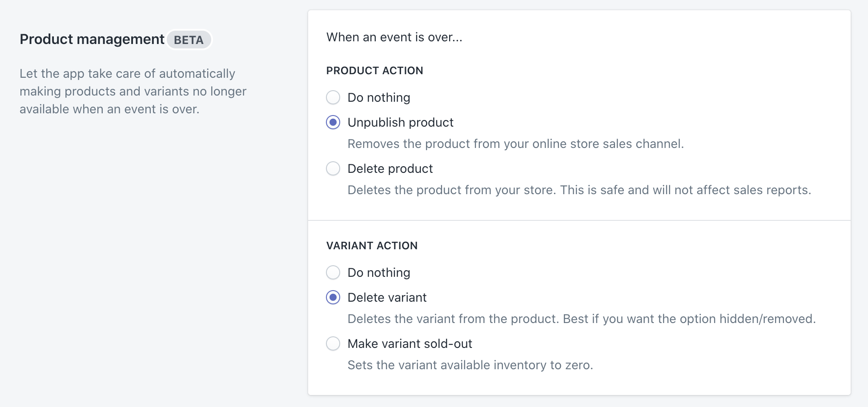The width and height of the screenshot is (868, 407).
Task: Click the 'Delete variant' label text
Action: click(x=387, y=297)
